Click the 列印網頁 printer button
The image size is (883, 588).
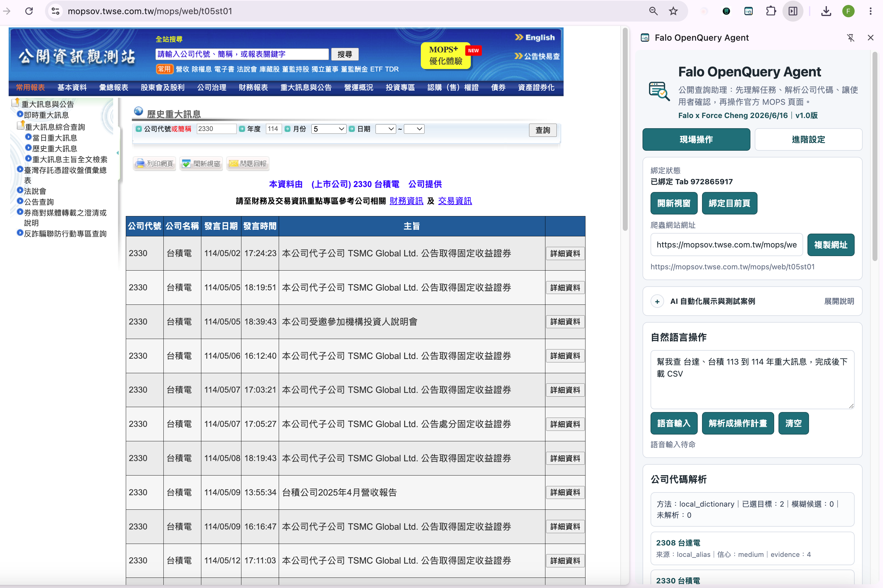[154, 164]
